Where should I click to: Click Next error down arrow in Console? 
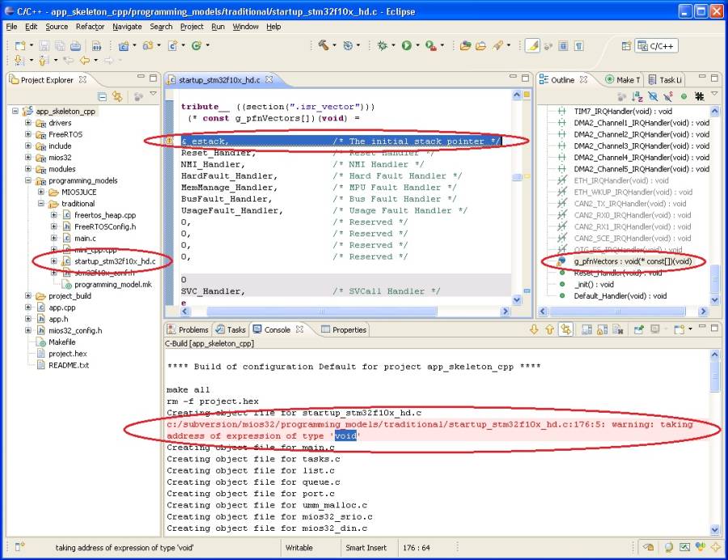coord(534,329)
